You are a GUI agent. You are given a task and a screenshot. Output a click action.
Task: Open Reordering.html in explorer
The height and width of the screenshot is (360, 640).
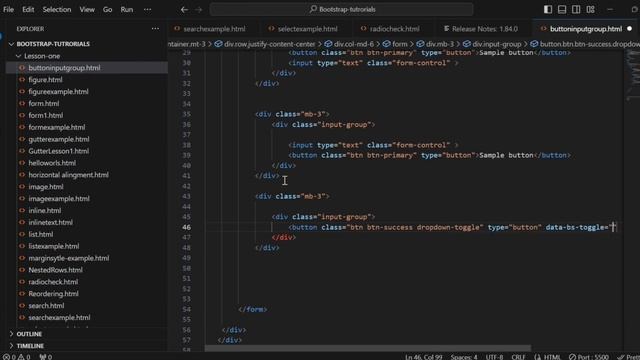53,293
